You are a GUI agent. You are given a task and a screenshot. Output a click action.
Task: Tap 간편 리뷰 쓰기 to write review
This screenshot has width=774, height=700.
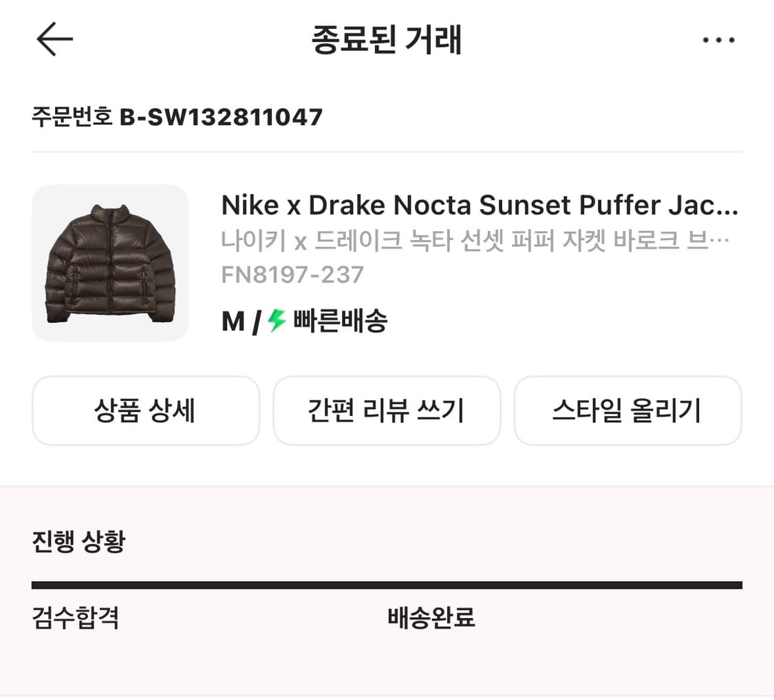coord(387,411)
